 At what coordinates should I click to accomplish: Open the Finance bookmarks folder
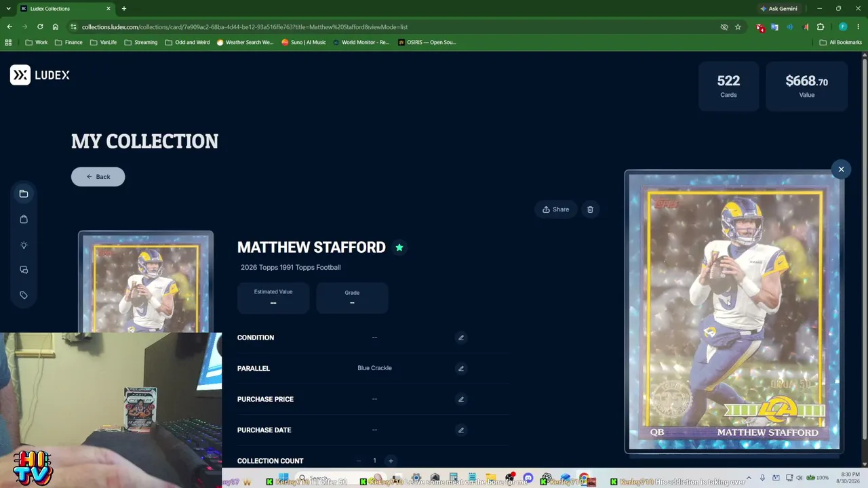(69, 42)
